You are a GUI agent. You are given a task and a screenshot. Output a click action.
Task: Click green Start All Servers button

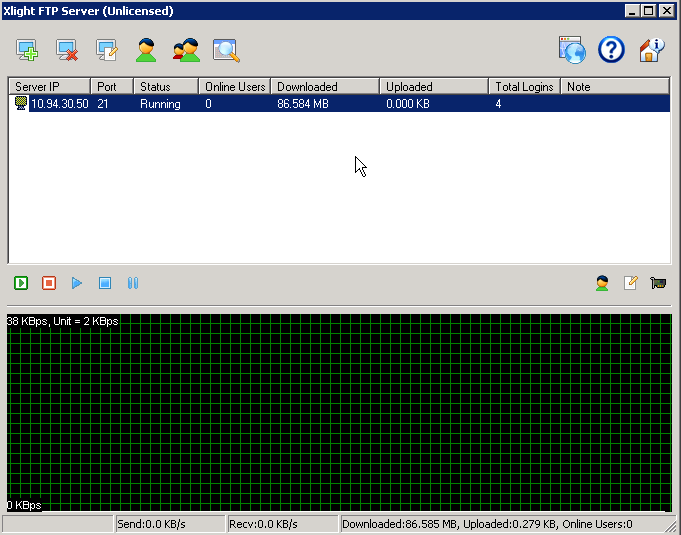21,283
